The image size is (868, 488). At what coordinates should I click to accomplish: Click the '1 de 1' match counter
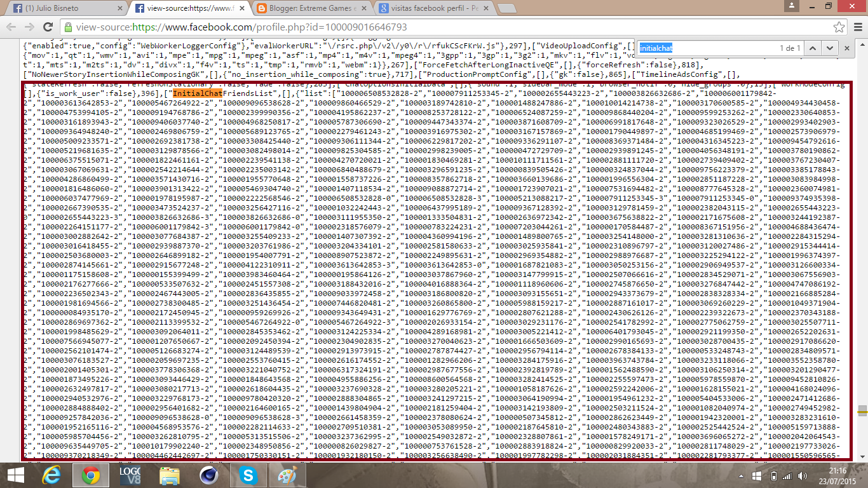pyautogui.click(x=790, y=48)
